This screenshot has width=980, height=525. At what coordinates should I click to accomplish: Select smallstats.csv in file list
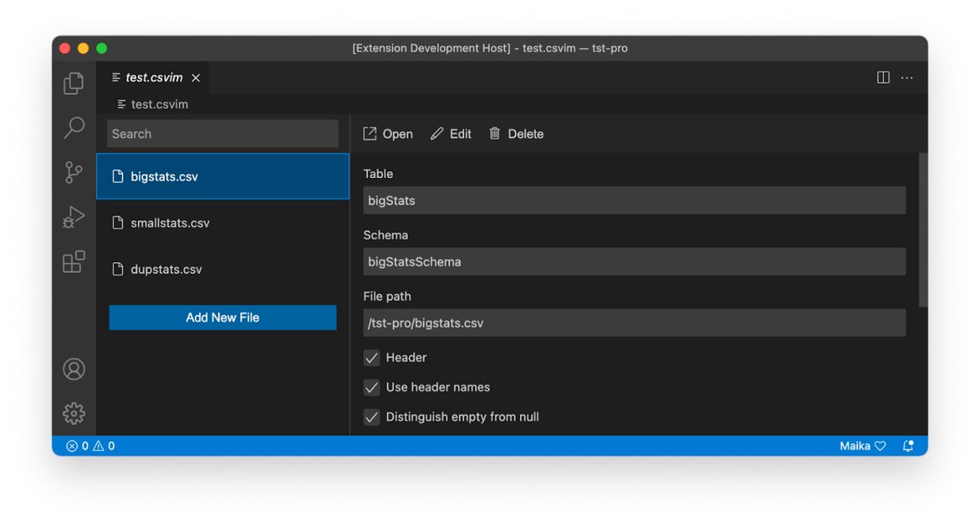(x=223, y=223)
